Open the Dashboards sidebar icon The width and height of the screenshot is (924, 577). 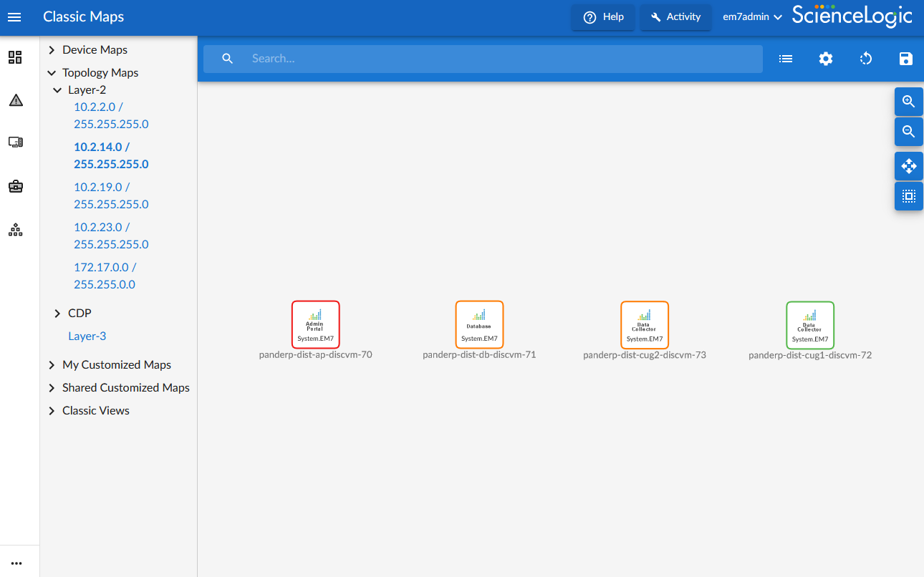coord(15,57)
